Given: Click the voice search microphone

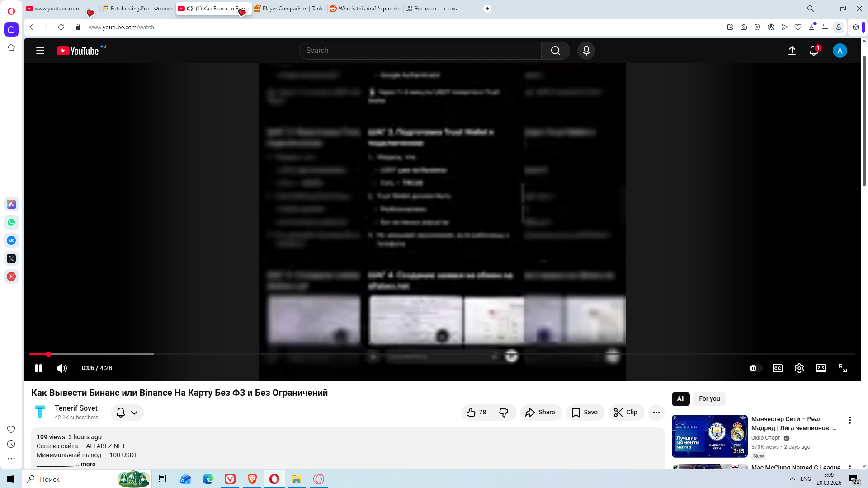Looking at the screenshot, I should coord(586,51).
